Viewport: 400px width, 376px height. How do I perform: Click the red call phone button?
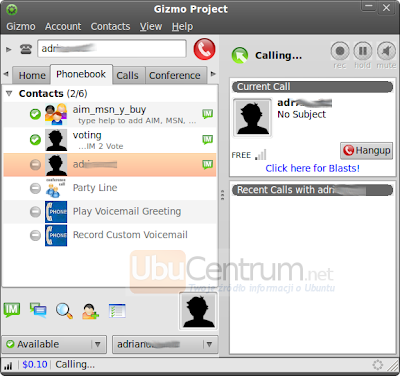(204, 49)
